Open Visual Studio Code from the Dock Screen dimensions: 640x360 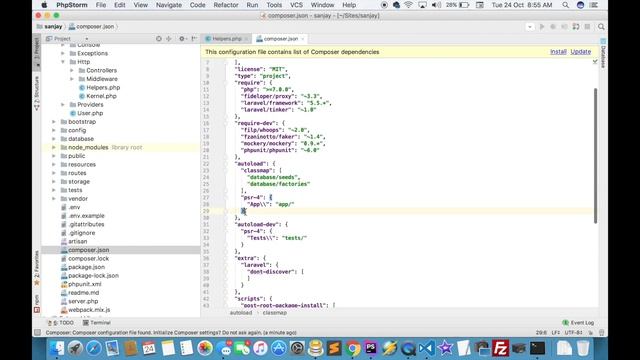pos(427,348)
